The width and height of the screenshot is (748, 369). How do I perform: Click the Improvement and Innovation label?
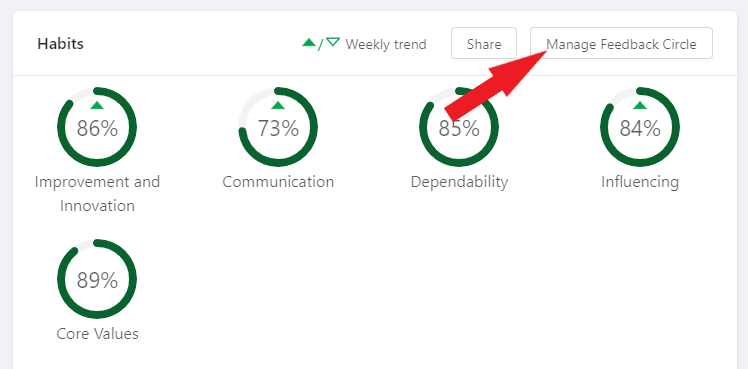tap(97, 194)
